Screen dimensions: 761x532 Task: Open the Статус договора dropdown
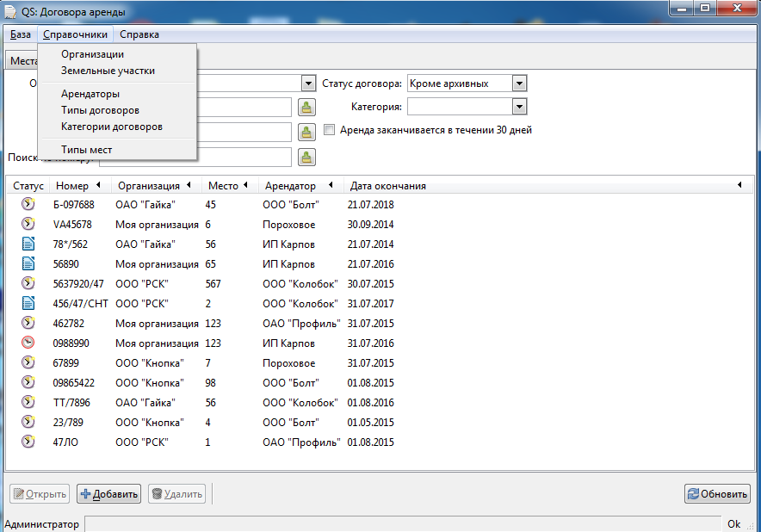519,84
